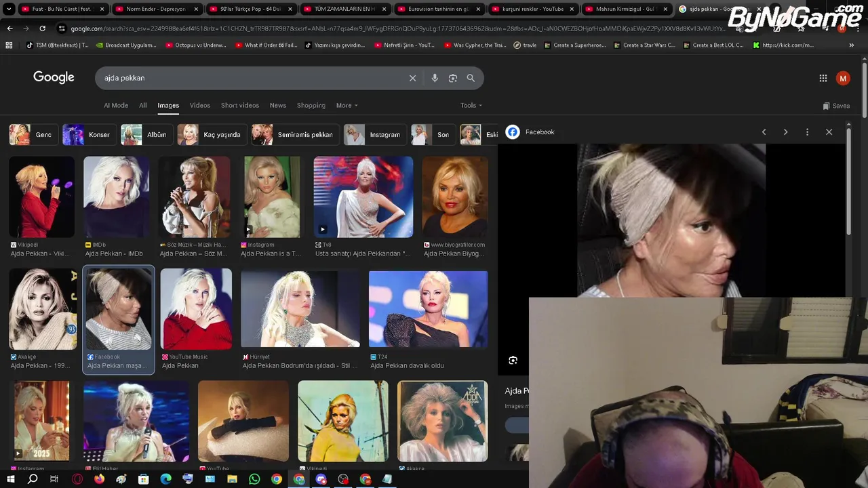This screenshot has width=868, height=488.
Task: Launch Opera from the taskbar
Action: point(77,479)
